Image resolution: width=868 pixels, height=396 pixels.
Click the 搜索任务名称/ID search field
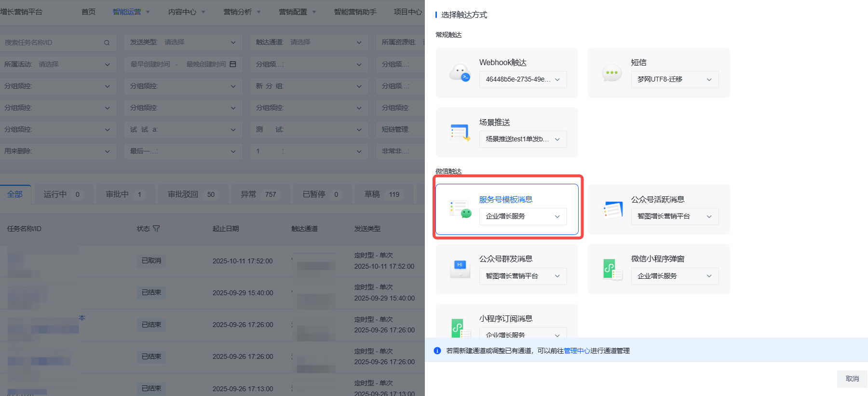click(57, 42)
